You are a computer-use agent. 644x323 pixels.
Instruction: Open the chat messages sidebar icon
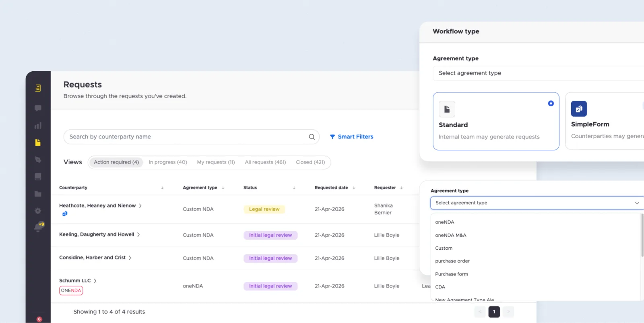pyautogui.click(x=38, y=108)
